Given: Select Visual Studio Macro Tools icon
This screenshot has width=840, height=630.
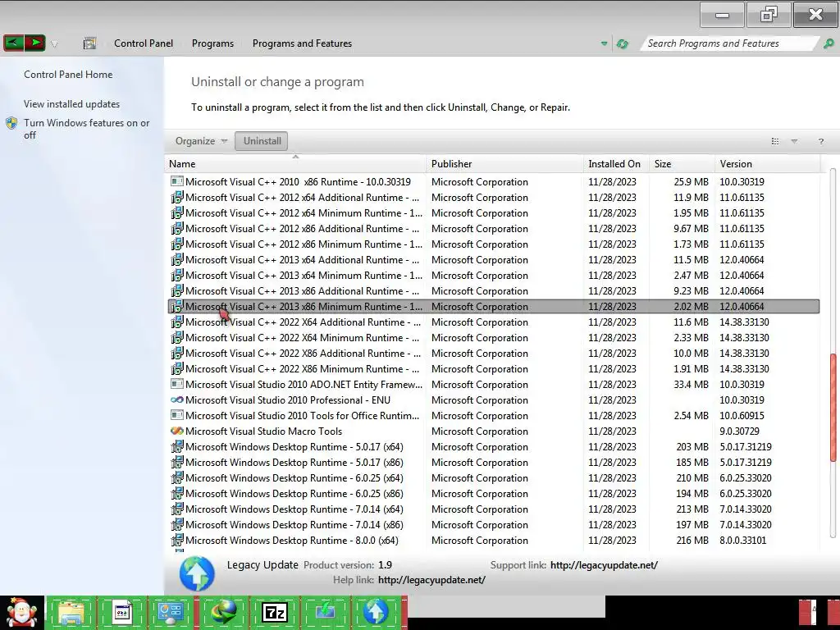Looking at the screenshot, I should (x=177, y=431).
